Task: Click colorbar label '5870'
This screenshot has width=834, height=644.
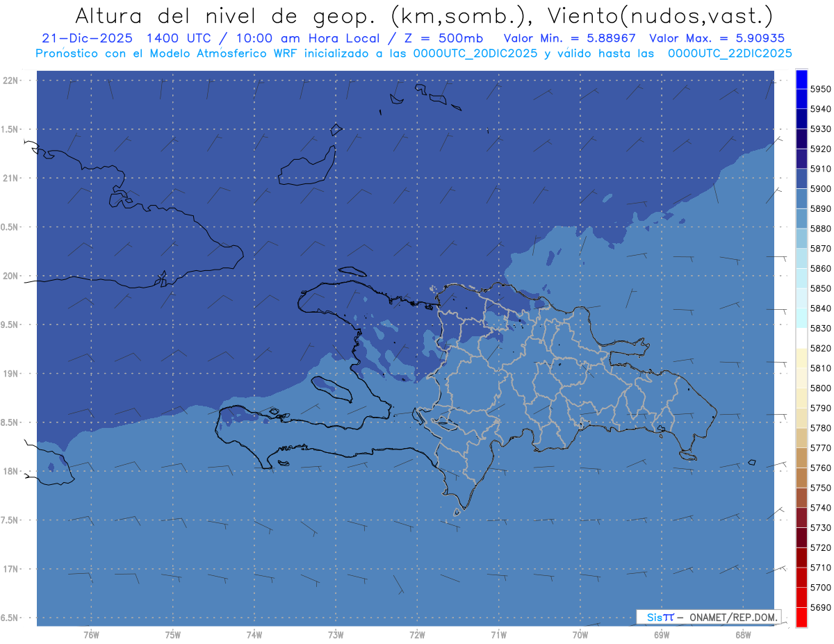Action: tap(821, 249)
